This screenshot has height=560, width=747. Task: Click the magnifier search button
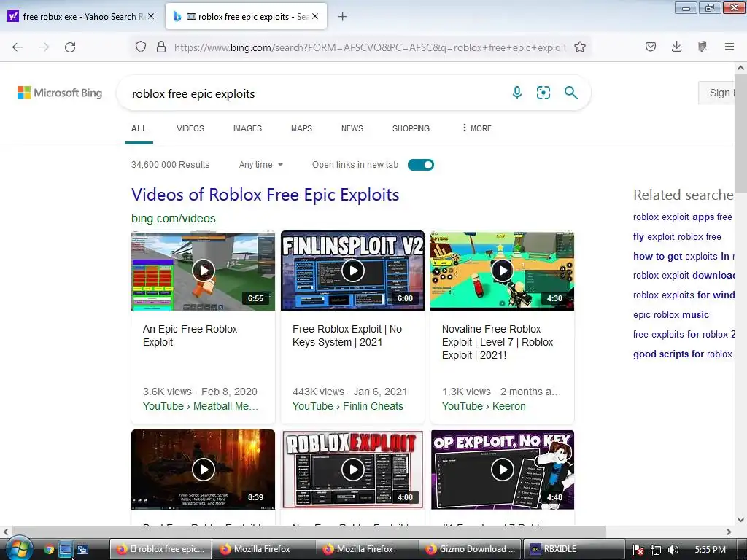coord(570,93)
